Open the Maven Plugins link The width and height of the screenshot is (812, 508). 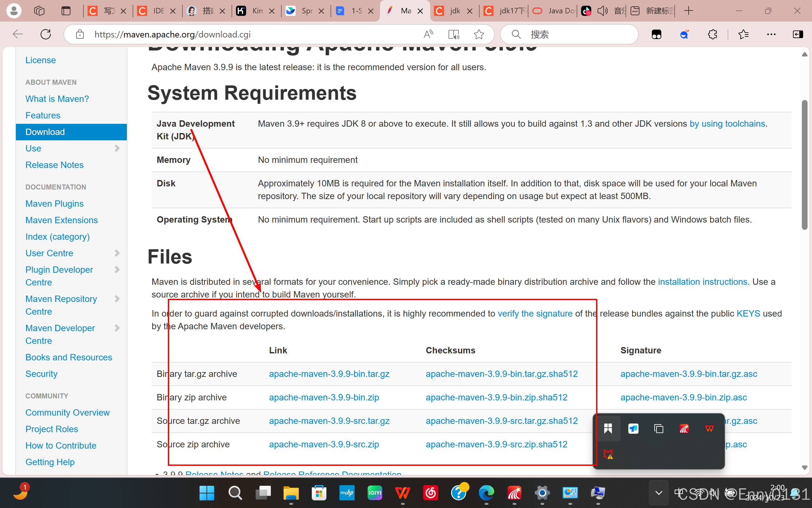[x=54, y=204]
